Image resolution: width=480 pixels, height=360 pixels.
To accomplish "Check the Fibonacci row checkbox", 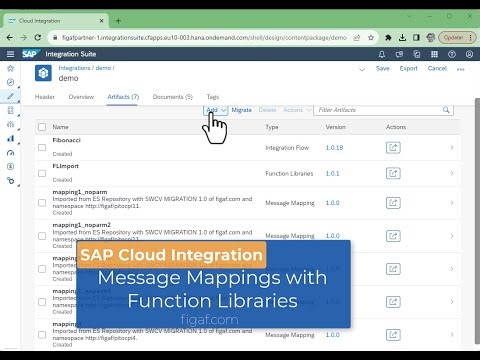I will tap(42, 148).
